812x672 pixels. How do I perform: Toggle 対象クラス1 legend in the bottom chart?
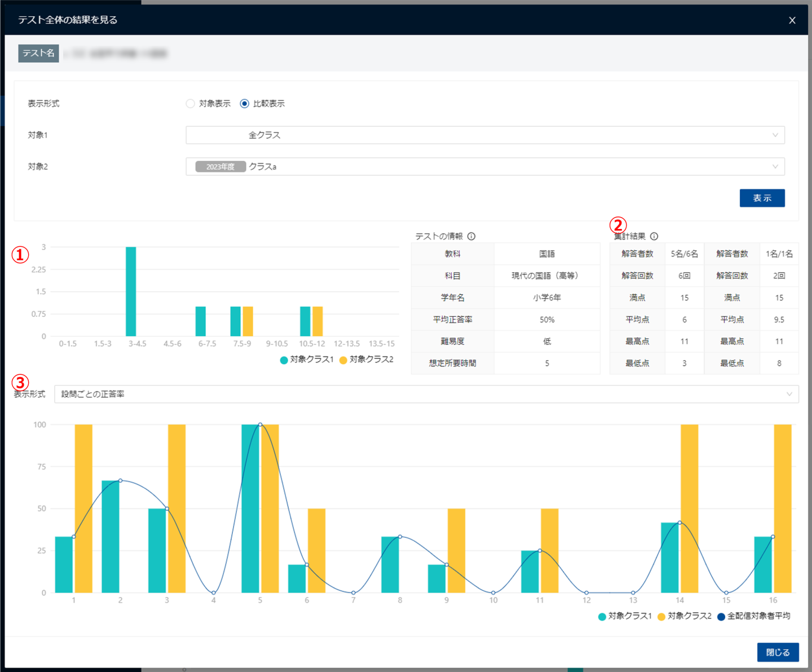click(x=625, y=616)
